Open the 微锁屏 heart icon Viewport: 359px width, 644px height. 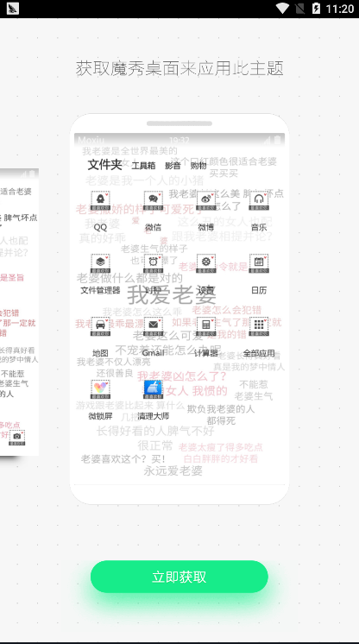[x=100, y=389]
